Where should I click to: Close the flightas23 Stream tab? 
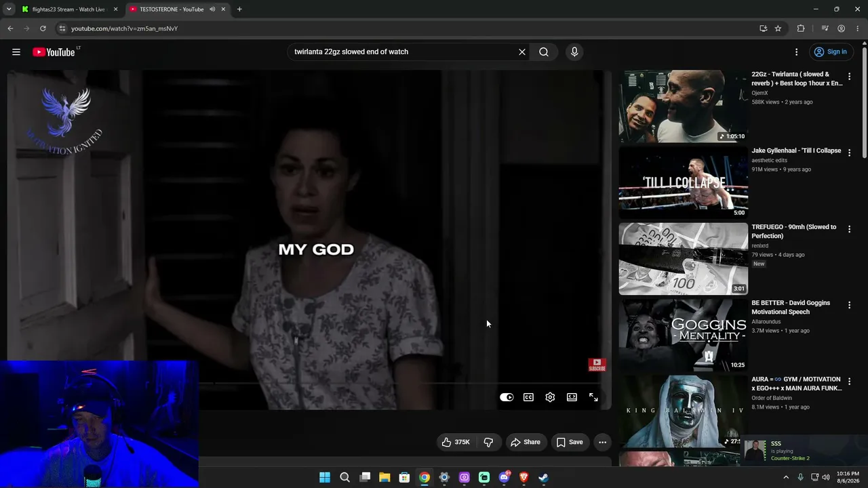pyautogui.click(x=115, y=9)
